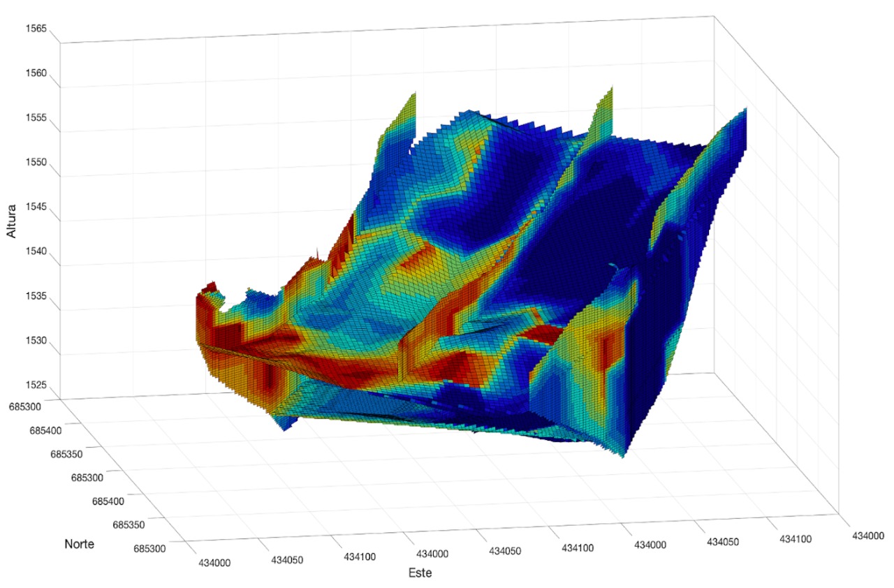Select the rightmost 434000 tick label
This screenshot has height=588, width=894.
point(866,535)
